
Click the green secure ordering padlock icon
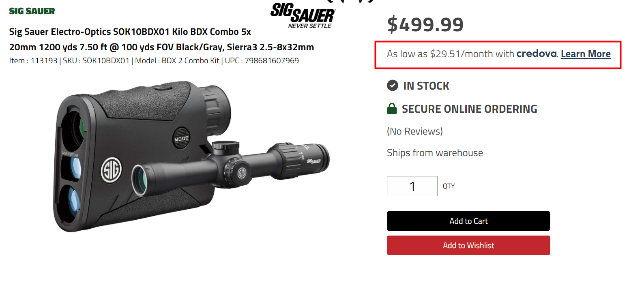[392, 109]
